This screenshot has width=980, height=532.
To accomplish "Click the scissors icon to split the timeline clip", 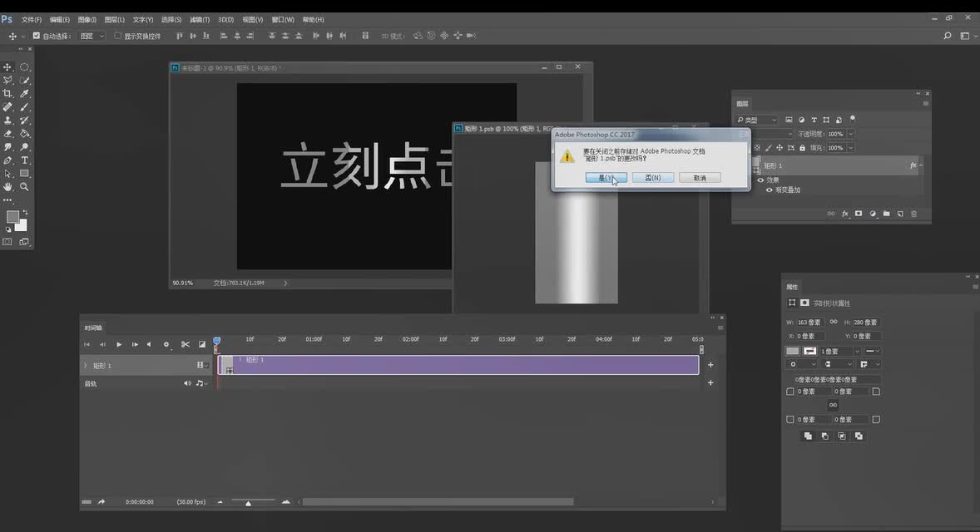I will 187,344.
